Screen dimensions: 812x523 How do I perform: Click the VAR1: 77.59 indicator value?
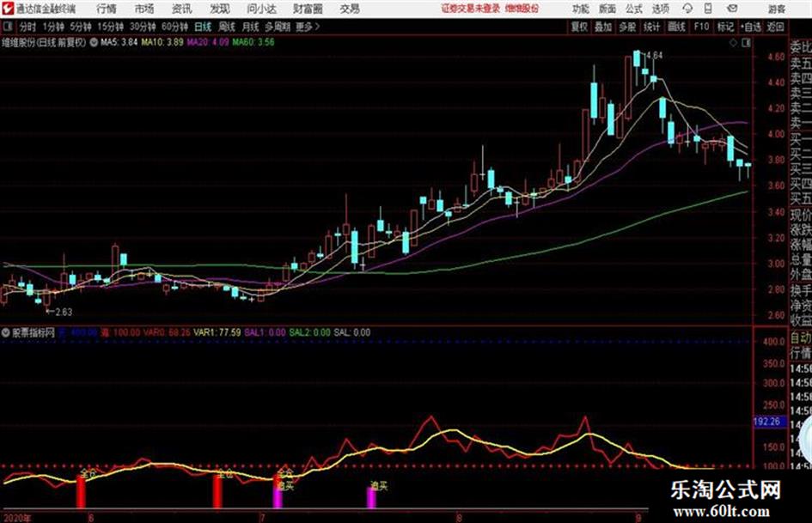[217, 332]
